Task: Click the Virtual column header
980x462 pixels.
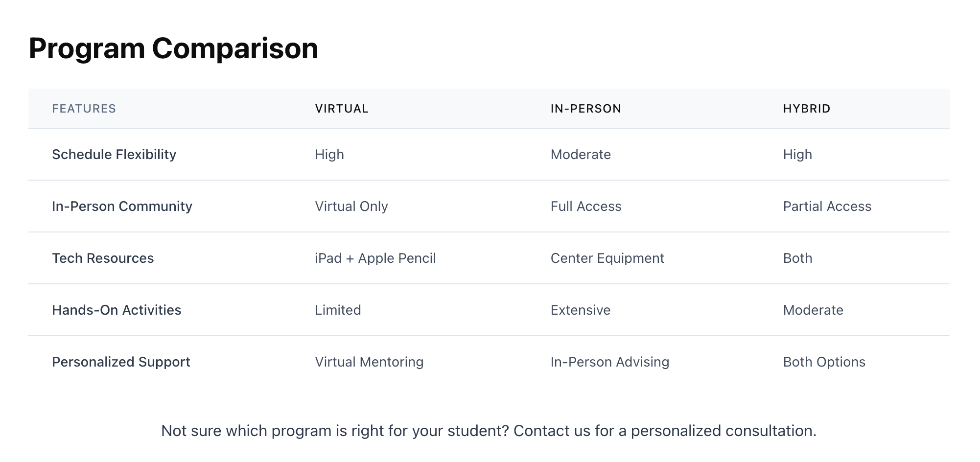Action: [342, 109]
